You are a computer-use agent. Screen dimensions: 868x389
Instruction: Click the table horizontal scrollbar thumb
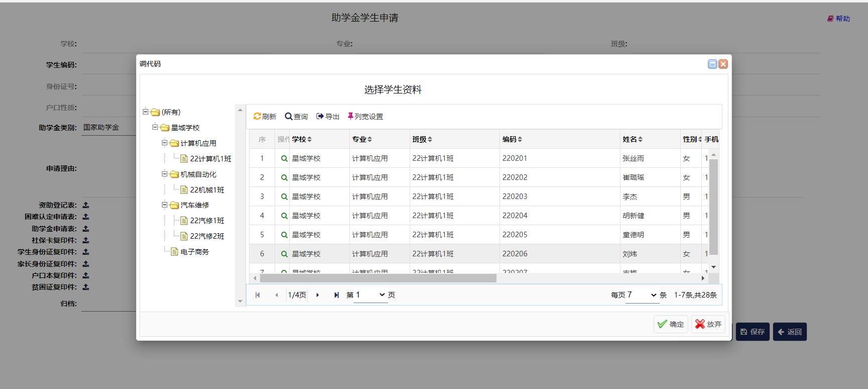click(x=378, y=278)
